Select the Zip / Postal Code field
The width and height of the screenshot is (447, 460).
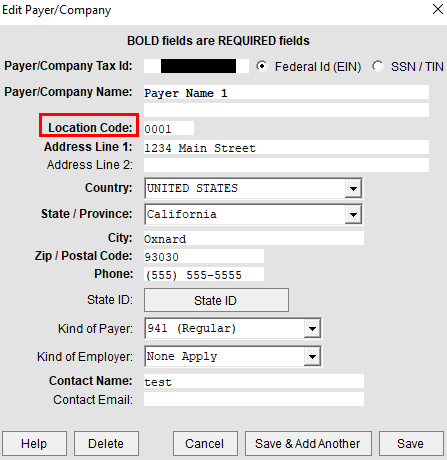204,256
